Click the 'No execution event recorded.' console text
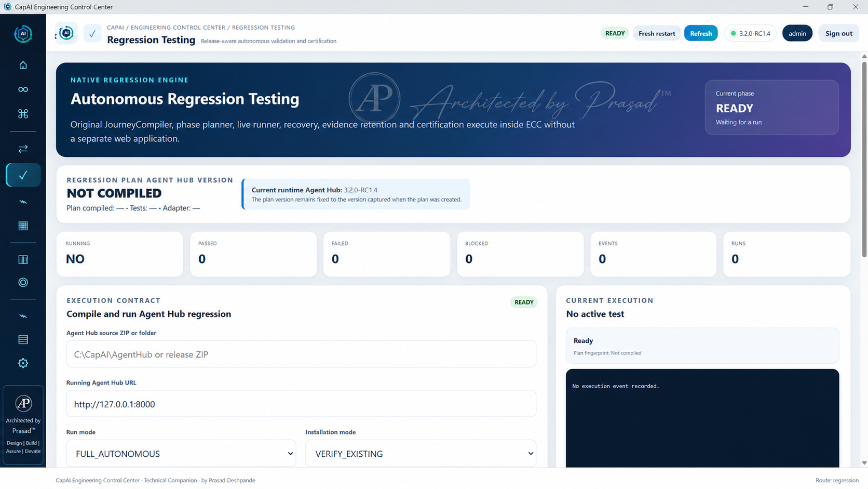The width and height of the screenshot is (868, 489). 616,386
